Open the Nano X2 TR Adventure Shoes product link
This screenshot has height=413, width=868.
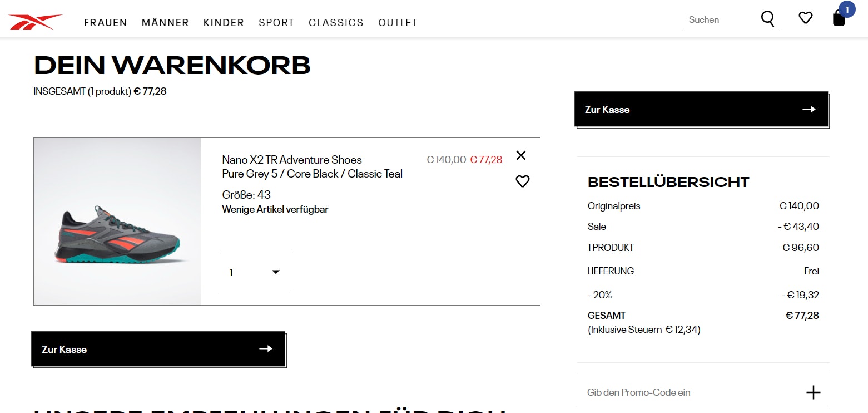[x=291, y=159]
